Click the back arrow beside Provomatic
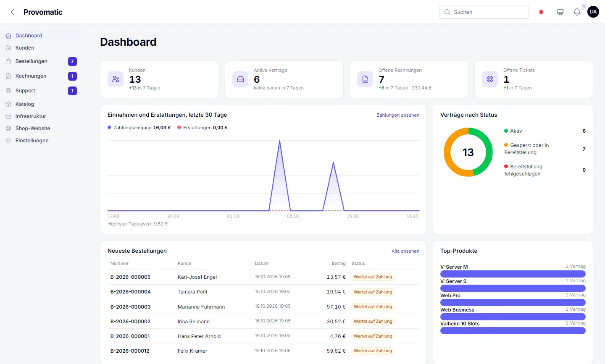 click(13, 12)
